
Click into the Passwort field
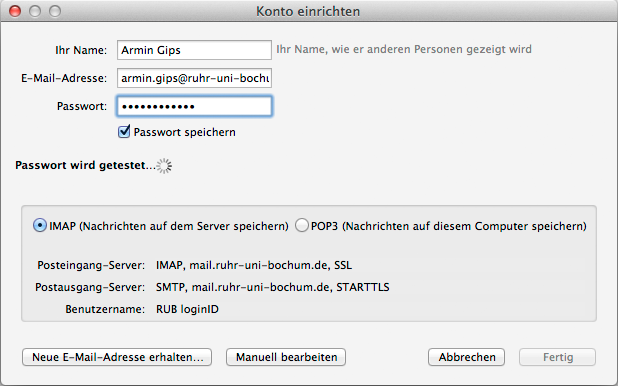194,106
